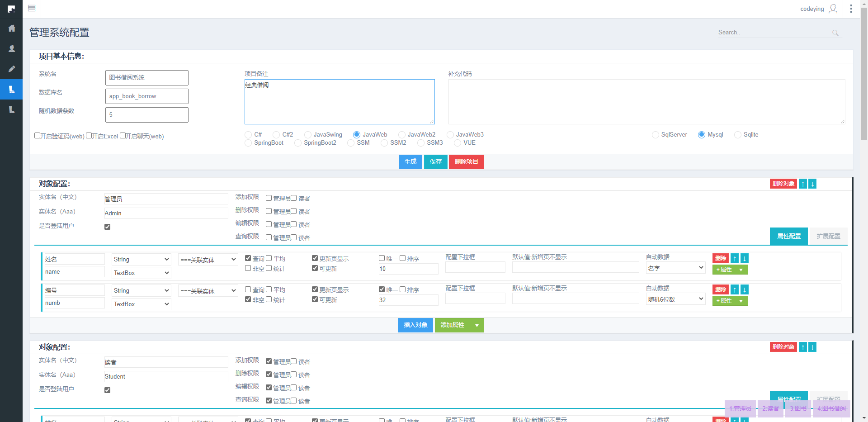Delete the 编号 attribute with its 删除 button

pyautogui.click(x=721, y=289)
